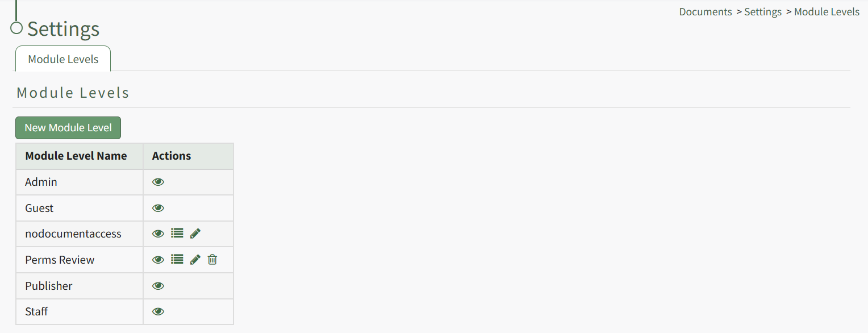View the Guest module level details
This screenshot has height=333, width=868.
(x=158, y=208)
